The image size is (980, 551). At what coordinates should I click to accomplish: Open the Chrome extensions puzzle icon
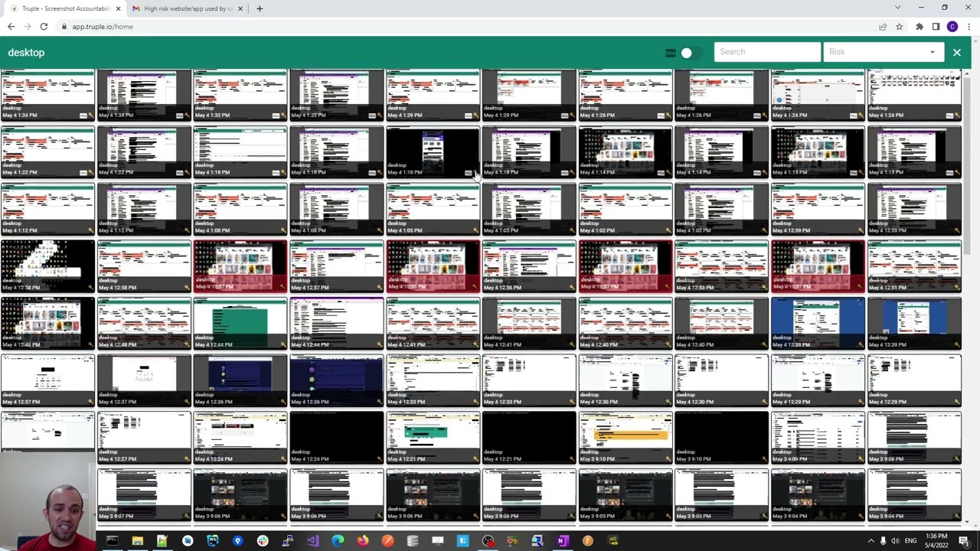(x=920, y=27)
